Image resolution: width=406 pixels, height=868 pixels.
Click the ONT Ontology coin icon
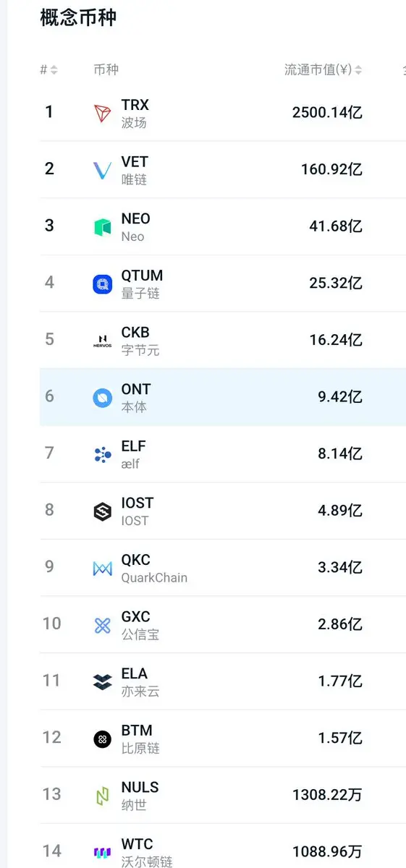[103, 398]
